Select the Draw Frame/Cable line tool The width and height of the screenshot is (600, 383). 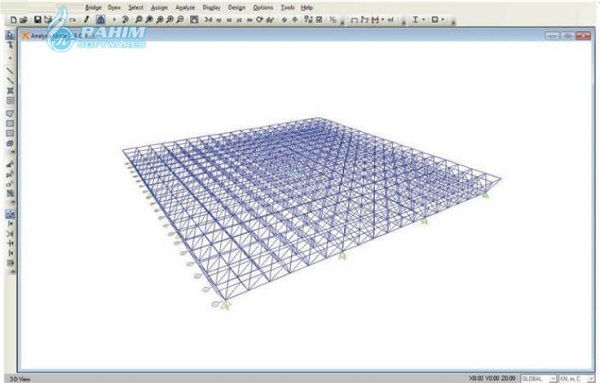tap(10, 71)
